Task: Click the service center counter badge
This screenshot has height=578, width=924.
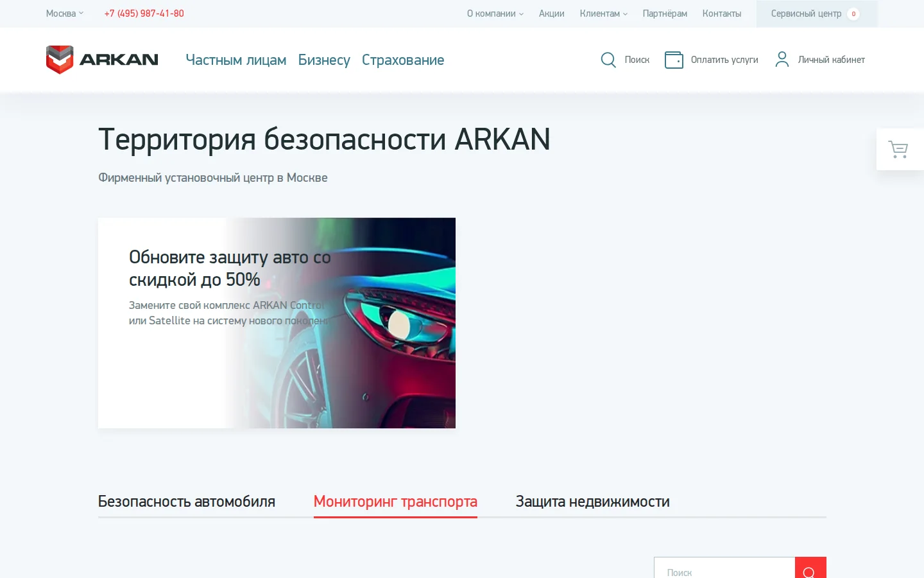Action: point(853,13)
